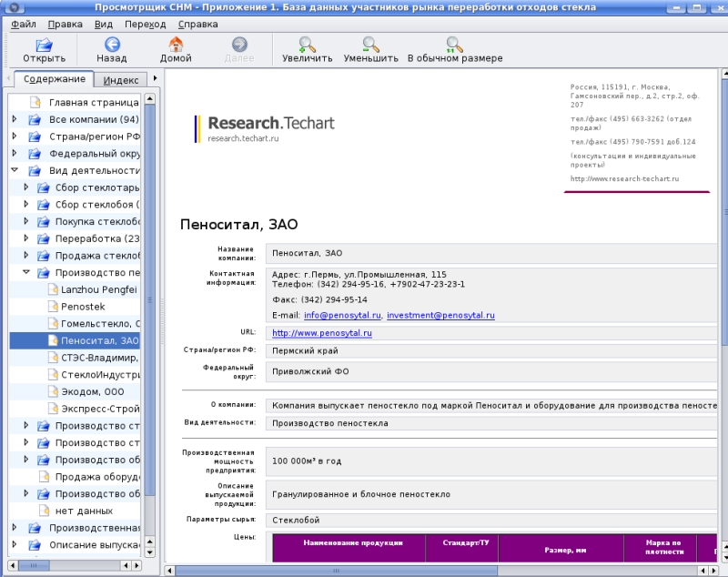Image resolution: width=728 pixels, height=577 pixels.
Task: Open the Вид menu
Action: (104, 25)
